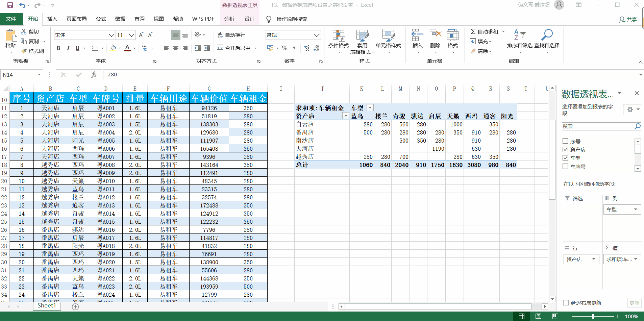644x321 pixels.
Task: Open the 车型 column filter dropdown
Action: pos(370,108)
